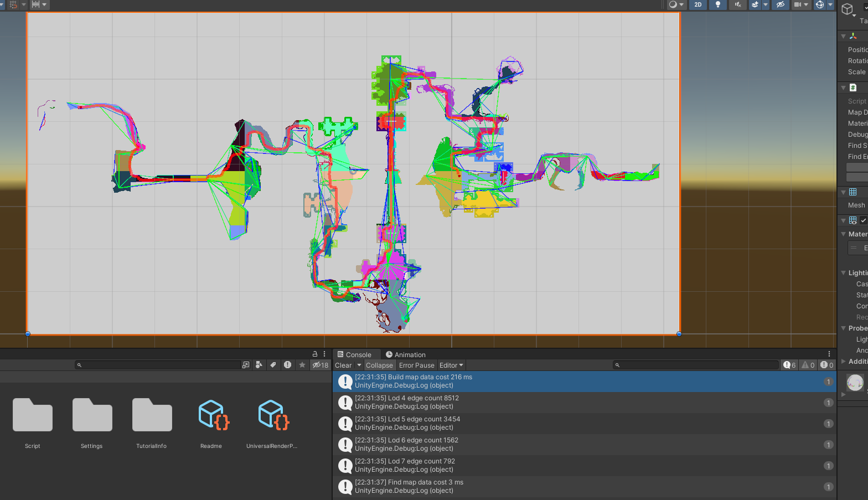Toggle scene visibility hidden-eye icon
The image size is (868, 500).
coord(781,4)
